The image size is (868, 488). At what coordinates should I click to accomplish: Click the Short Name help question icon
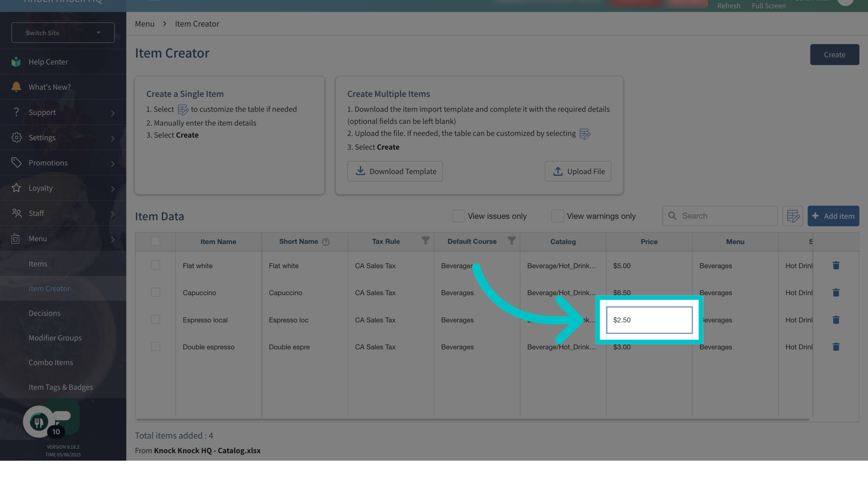coord(325,242)
